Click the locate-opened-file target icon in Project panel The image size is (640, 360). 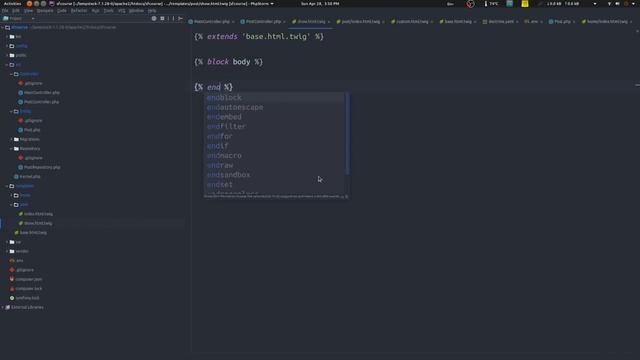pos(154,18)
